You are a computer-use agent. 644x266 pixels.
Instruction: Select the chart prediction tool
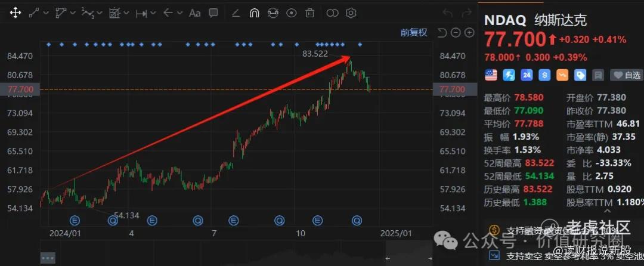(x=114, y=13)
